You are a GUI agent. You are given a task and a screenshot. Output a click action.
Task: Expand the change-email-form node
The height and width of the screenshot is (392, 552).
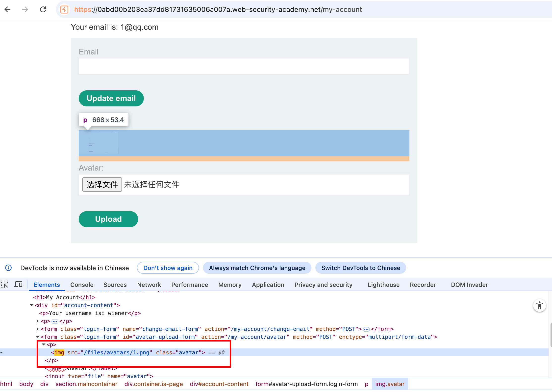pyautogui.click(x=38, y=329)
